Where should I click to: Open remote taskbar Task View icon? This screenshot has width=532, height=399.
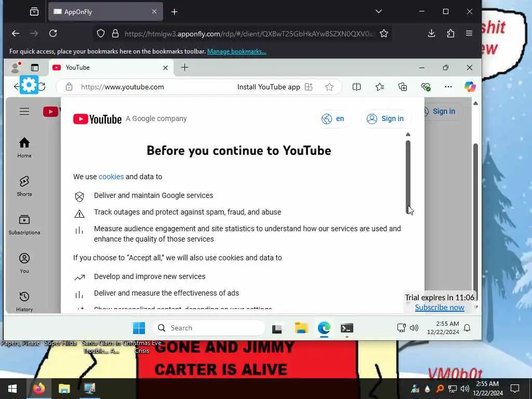(x=277, y=328)
